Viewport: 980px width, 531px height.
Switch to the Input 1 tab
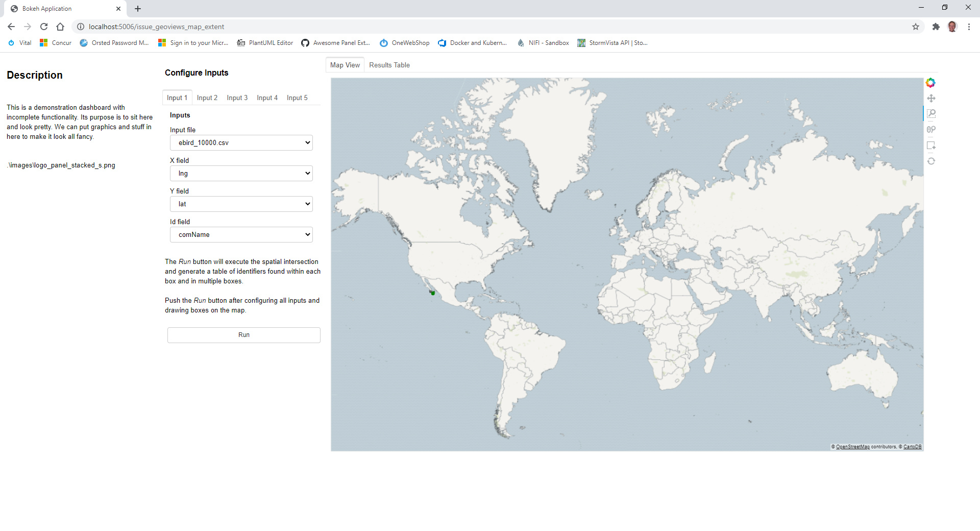pyautogui.click(x=177, y=98)
